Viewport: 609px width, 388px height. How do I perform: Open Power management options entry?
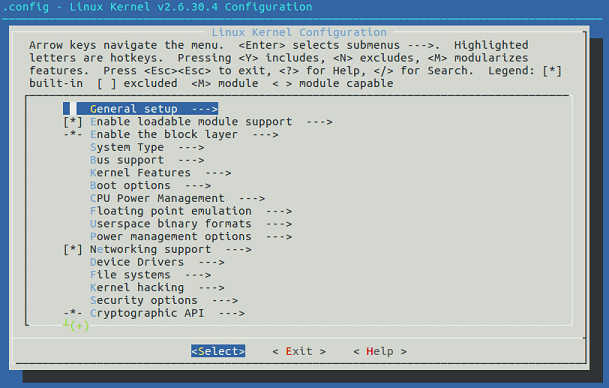pyautogui.click(x=191, y=237)
